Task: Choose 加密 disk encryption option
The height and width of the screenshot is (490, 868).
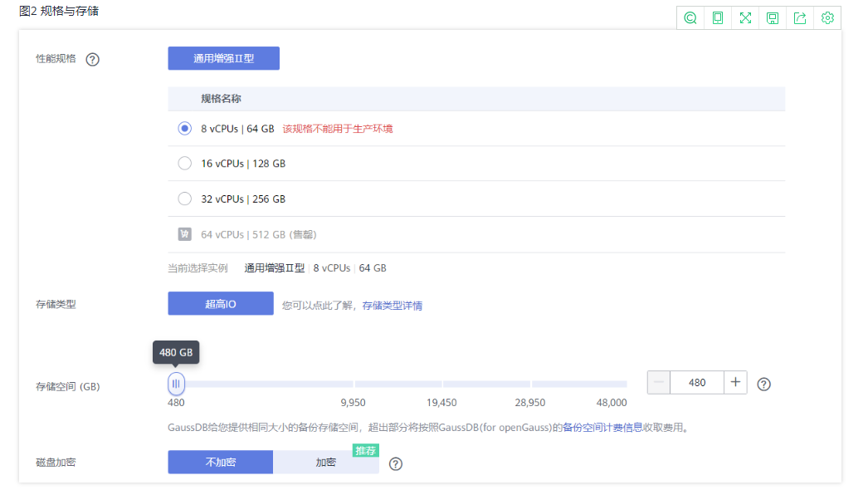Action: [x=326, y=462]
